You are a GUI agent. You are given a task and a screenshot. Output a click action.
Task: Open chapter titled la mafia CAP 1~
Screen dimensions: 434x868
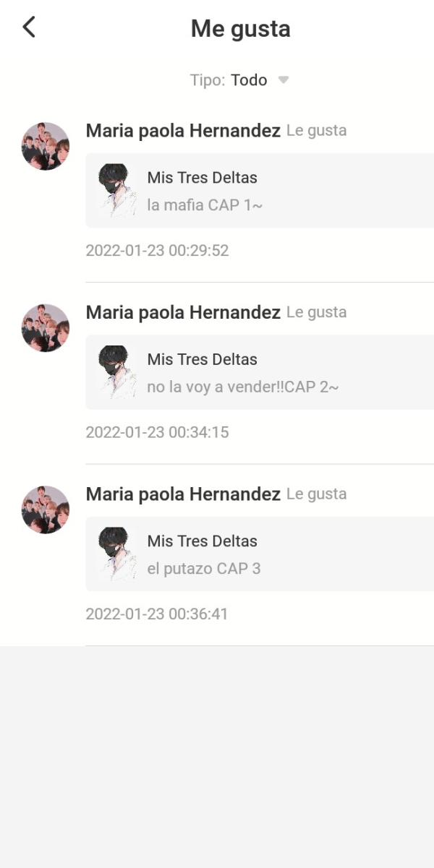205,205
